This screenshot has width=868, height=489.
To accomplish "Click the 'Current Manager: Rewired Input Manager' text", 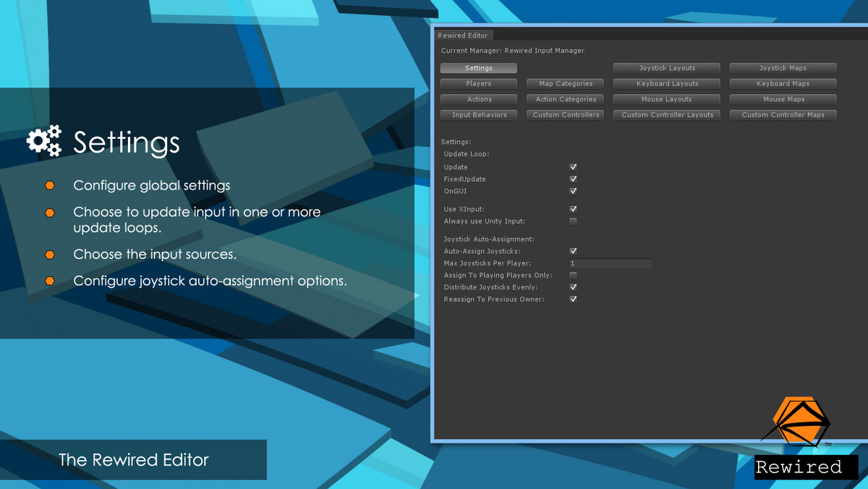I will (513, 51).
